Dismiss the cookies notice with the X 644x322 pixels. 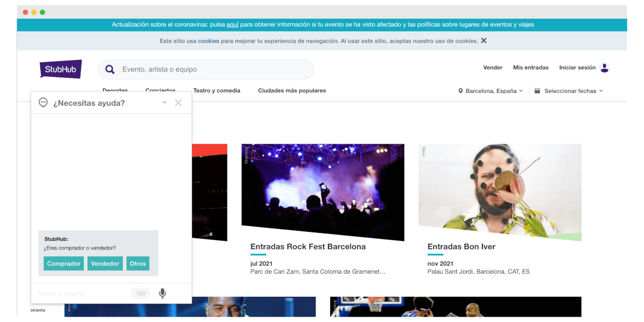tap(483, 40)
